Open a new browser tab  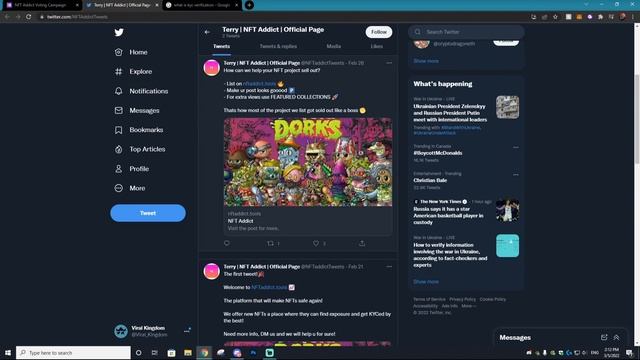[249, 5]
